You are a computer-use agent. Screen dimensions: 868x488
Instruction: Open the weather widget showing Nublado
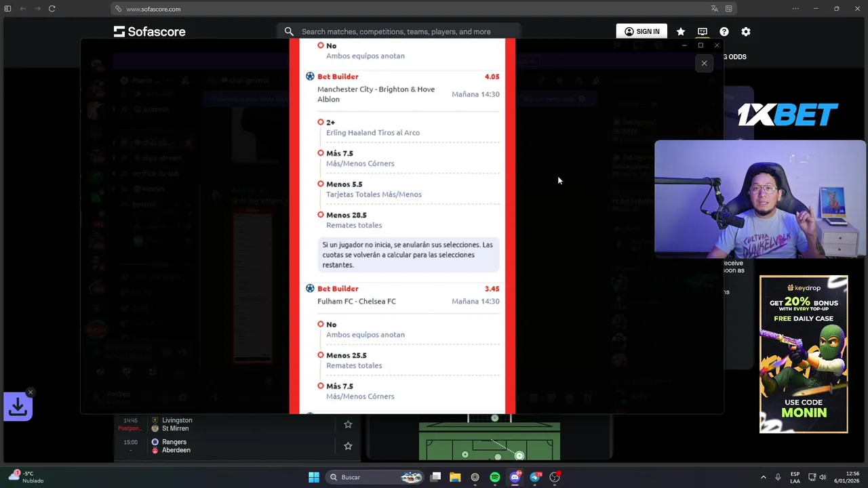coord(24,477)
